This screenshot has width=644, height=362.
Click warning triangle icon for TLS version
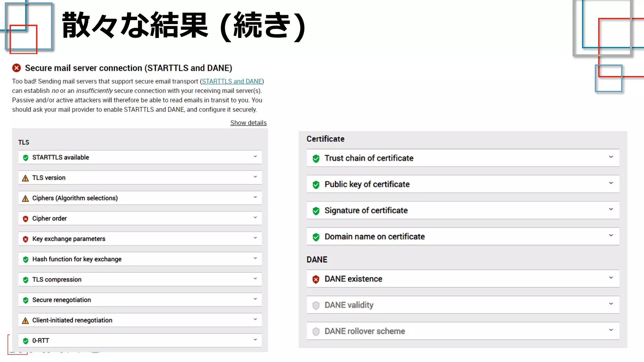point(25,178)
